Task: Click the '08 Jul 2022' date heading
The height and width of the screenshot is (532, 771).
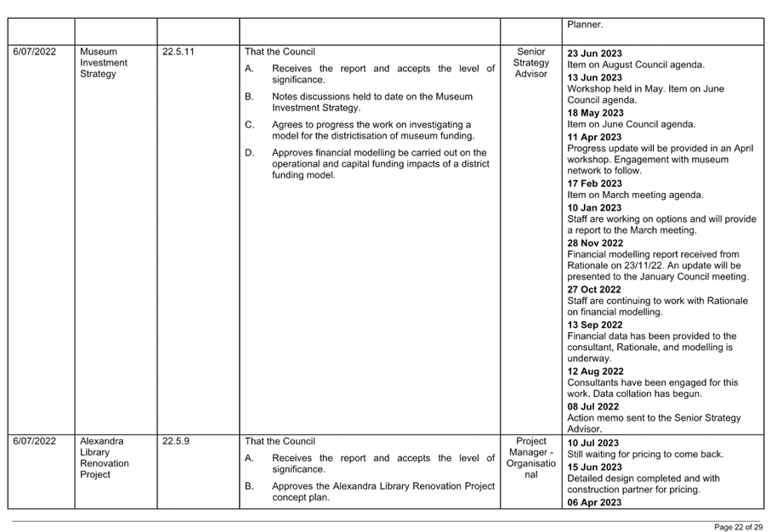Action: coord(593,406)
